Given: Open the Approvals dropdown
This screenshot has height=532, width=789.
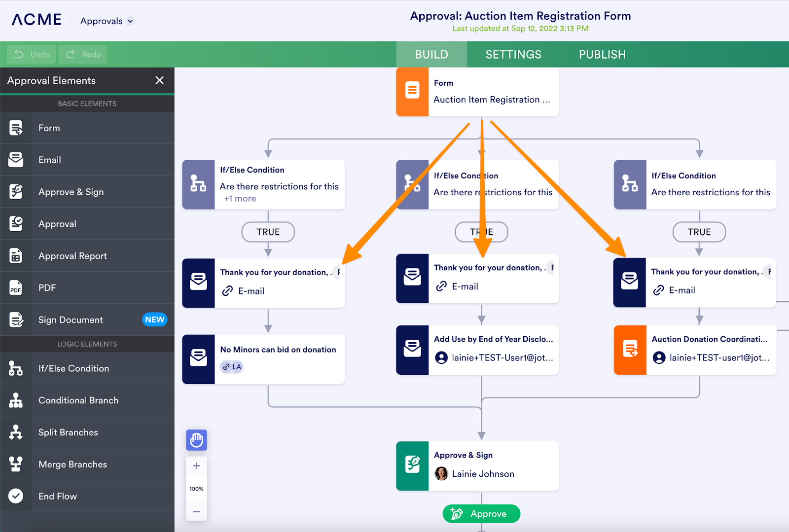Looking at the screenshot, I should 107,21.
